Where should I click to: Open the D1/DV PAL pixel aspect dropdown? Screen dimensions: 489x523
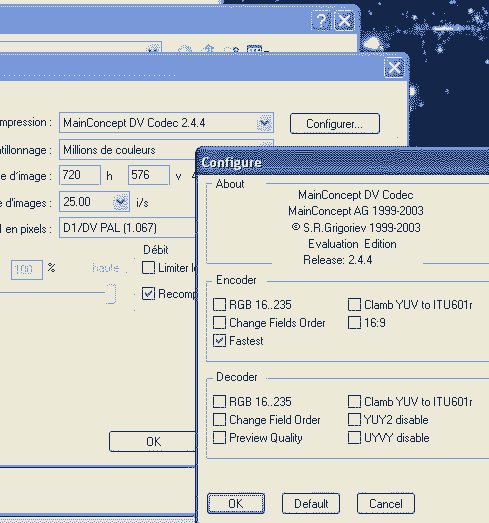click(127, 228)
